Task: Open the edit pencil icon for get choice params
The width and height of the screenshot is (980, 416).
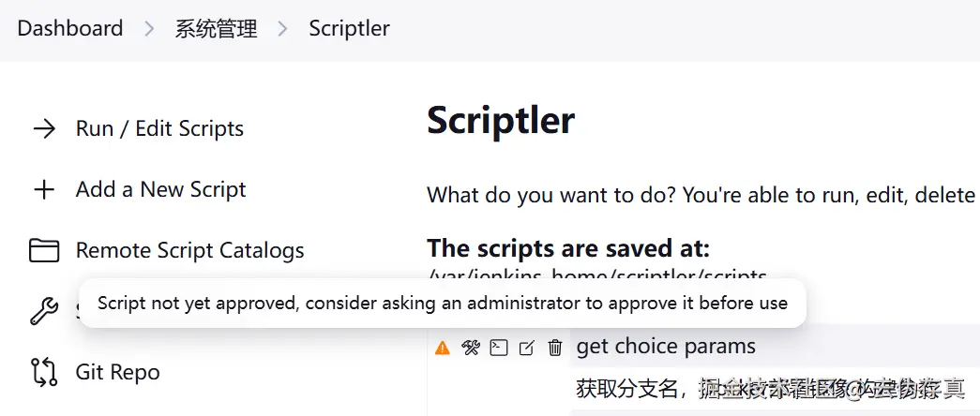Action: 526,348
